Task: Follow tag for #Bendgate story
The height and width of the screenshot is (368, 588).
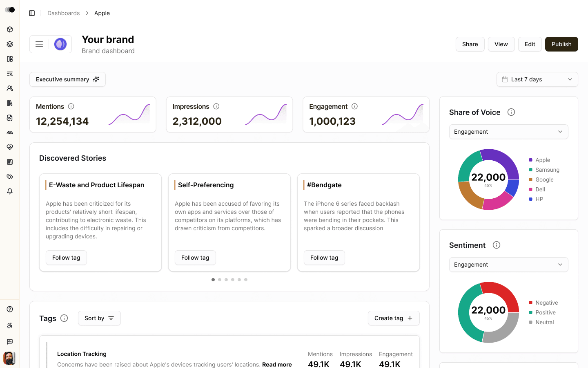Action: pos(324,258)
